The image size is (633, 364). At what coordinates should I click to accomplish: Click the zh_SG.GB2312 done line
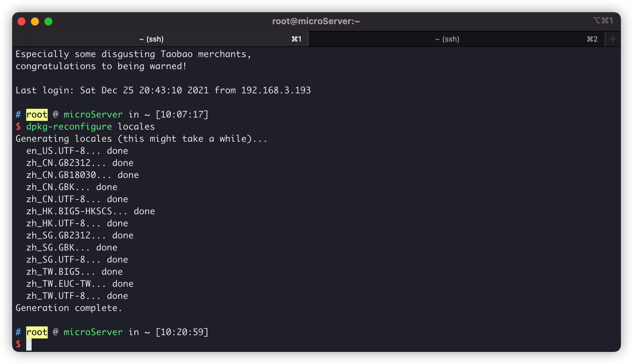click(80, 235)
